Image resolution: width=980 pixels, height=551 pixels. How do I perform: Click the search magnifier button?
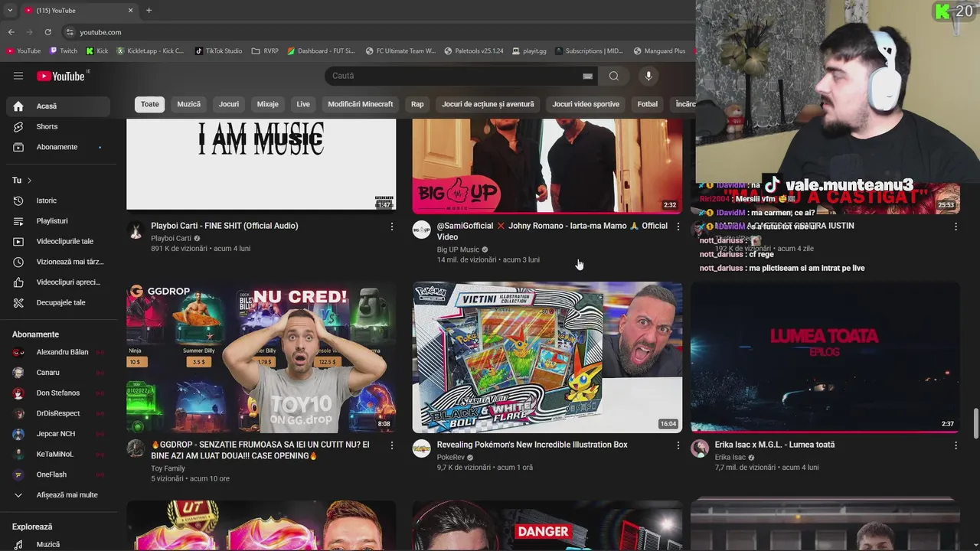pyautogui.click(x=613, y=76)
